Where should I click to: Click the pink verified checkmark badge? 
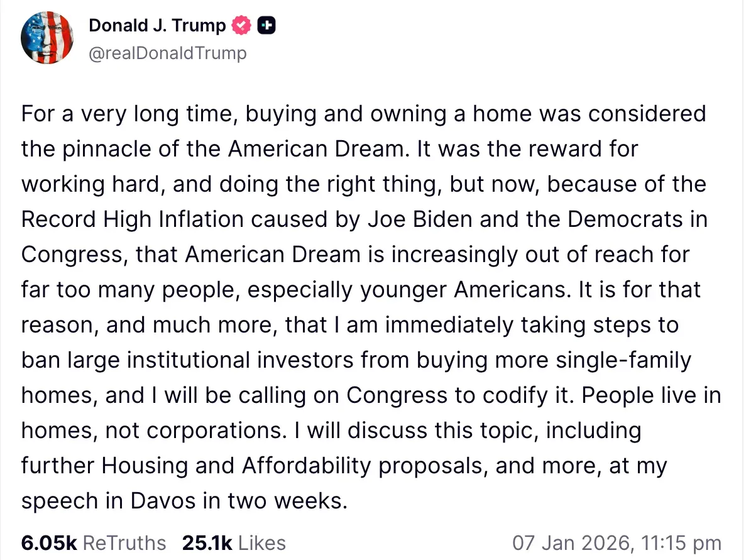241,25
